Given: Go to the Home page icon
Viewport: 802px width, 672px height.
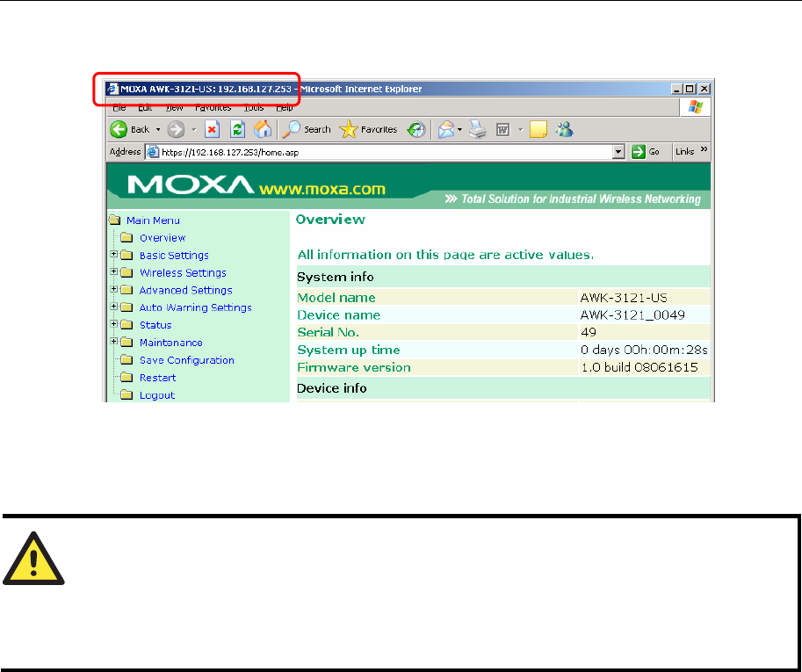Looking at the screenshot, I should [x=263, y=129].
